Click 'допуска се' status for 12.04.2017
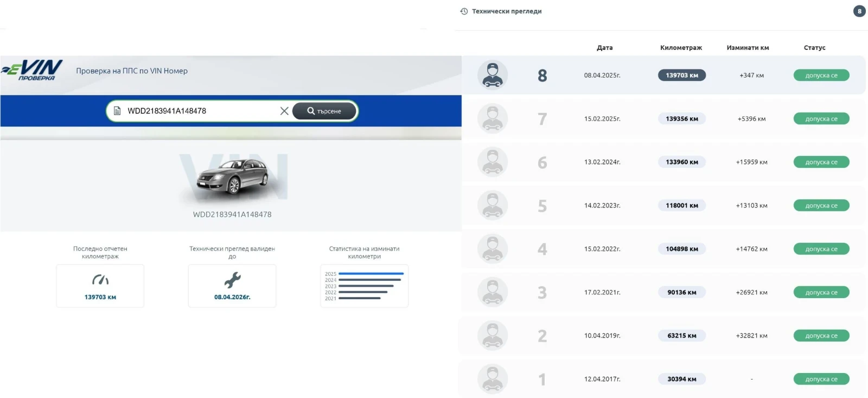The width and height of the screenshot is (868, 398). click(x=821, y=380)
